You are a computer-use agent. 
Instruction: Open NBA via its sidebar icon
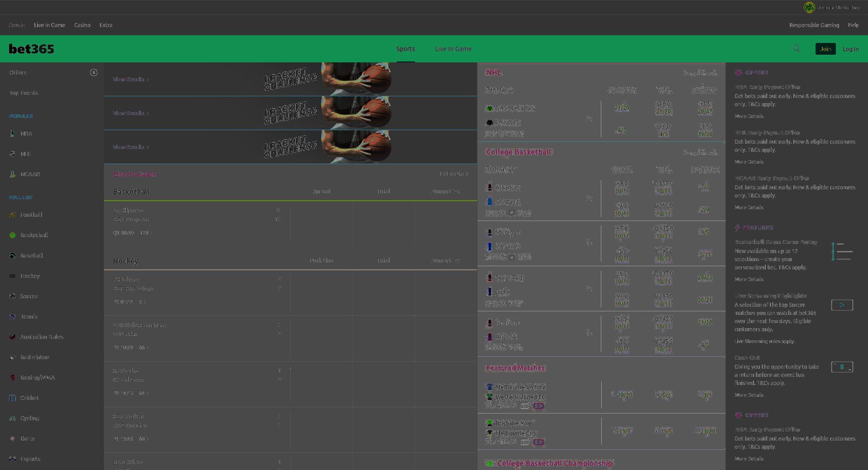13,133
